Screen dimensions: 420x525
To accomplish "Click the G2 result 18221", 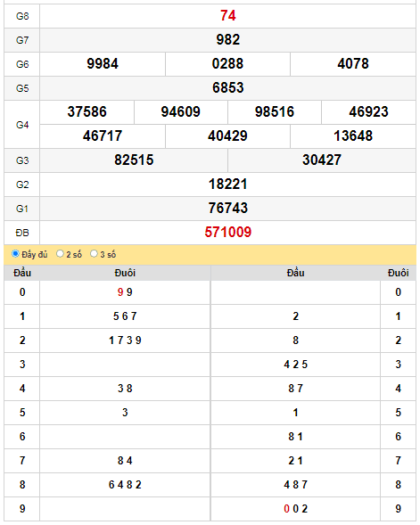I will 227,185.
